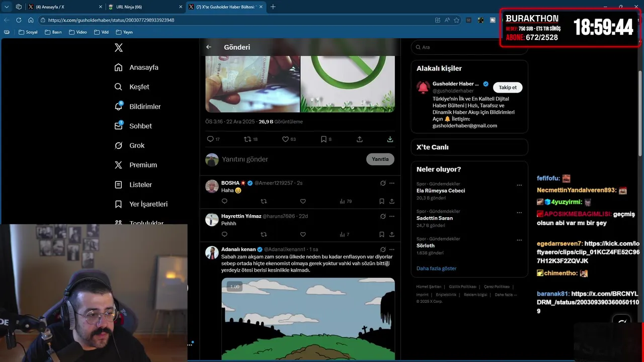Share the main post
The height and width of the screenshot is (362, 644).
pos(360,139)
